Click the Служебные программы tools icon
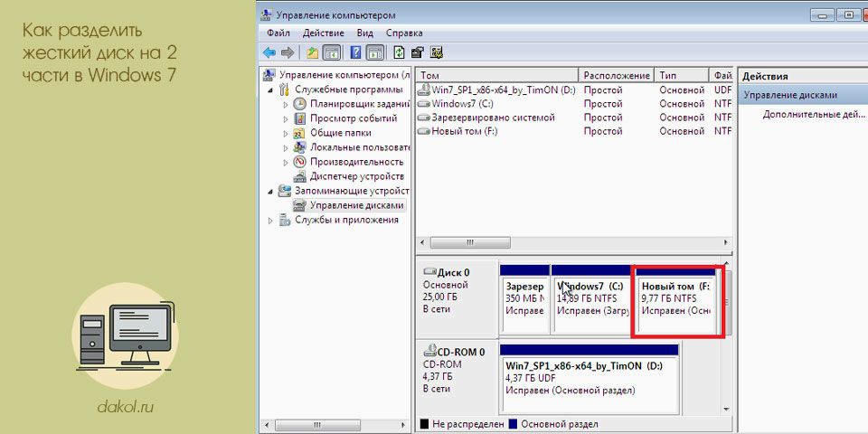This screenshot has width=868, height=434. pyautogui.click(x=285, y=90)
